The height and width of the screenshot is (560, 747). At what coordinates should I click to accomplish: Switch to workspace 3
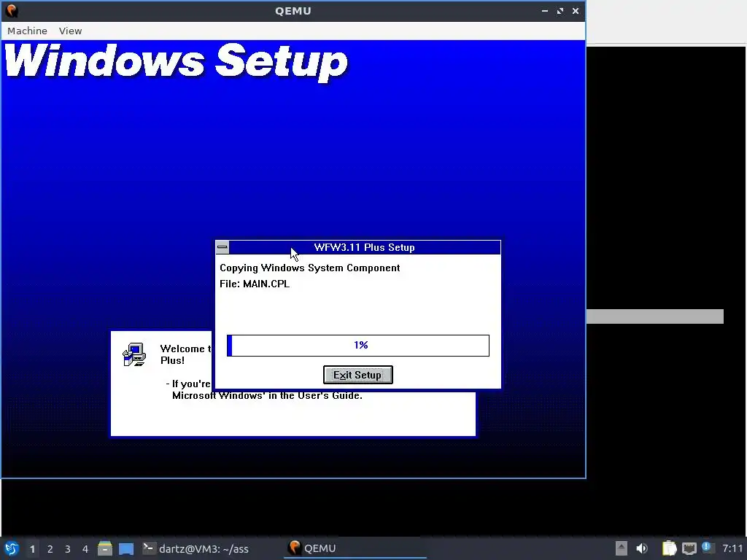click(x=68, y=549)
